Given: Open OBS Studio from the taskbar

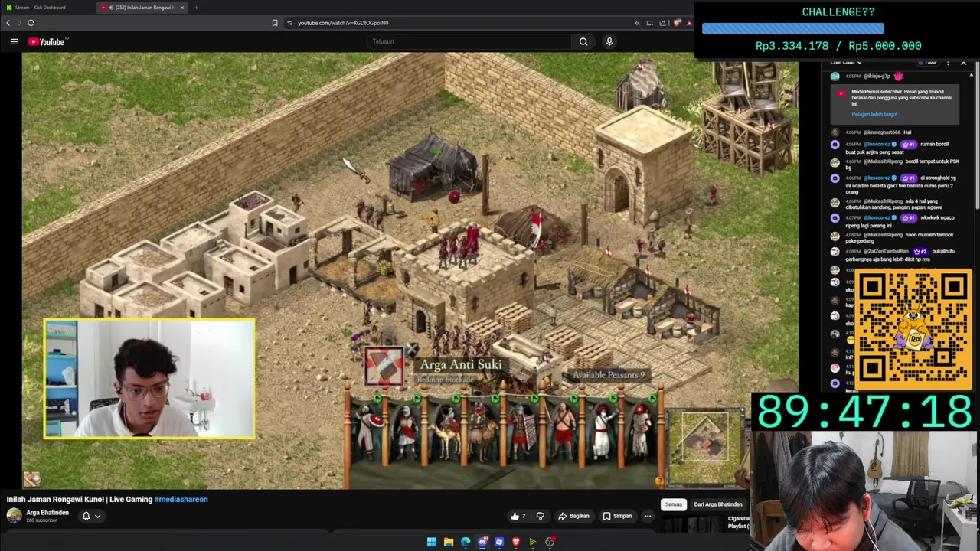Looking at the screenshot, I should coord(550,542).
